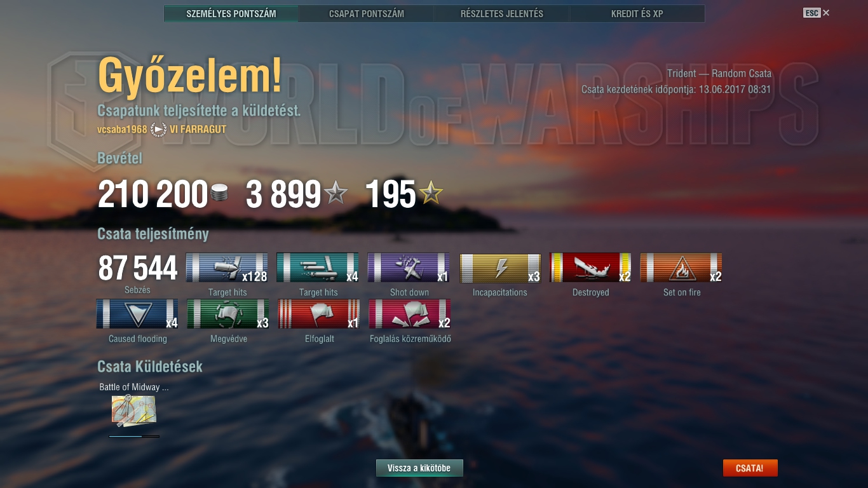Click the gold free XP star icon
This screenshot has height=488, width=868.
pyautogui.click(x=431, y=193)
